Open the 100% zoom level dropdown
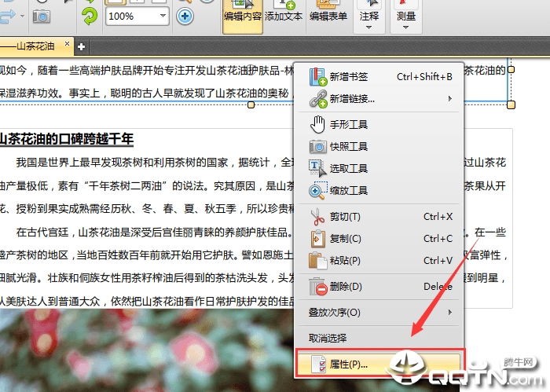Image resolution: width=550 pixels, height=392 pixels. coord(163,16)
